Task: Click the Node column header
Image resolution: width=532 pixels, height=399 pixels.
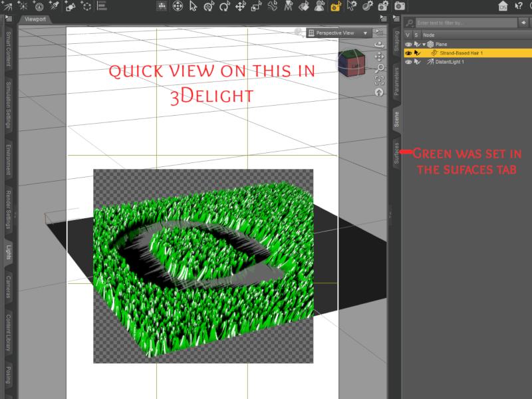Action: tap(476, 35)
